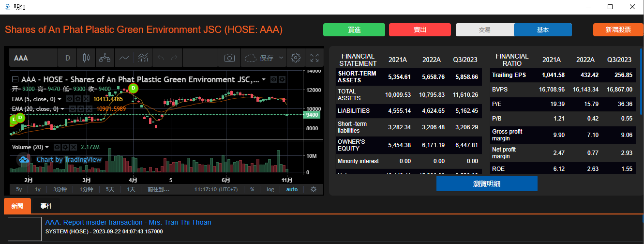This screenshot has width=644, height=244.
Task: Click the AAA symbol search field
Action: 33,58
